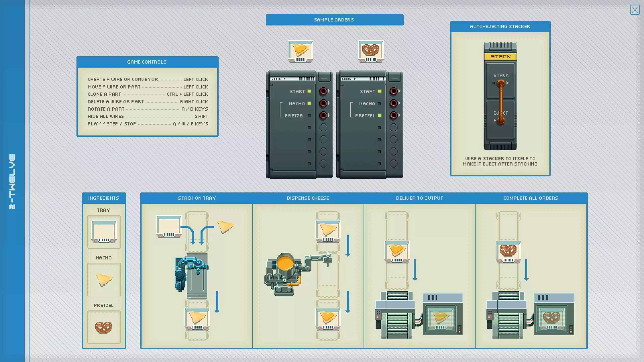Click the Sample Orders header bar

point(335,20)
